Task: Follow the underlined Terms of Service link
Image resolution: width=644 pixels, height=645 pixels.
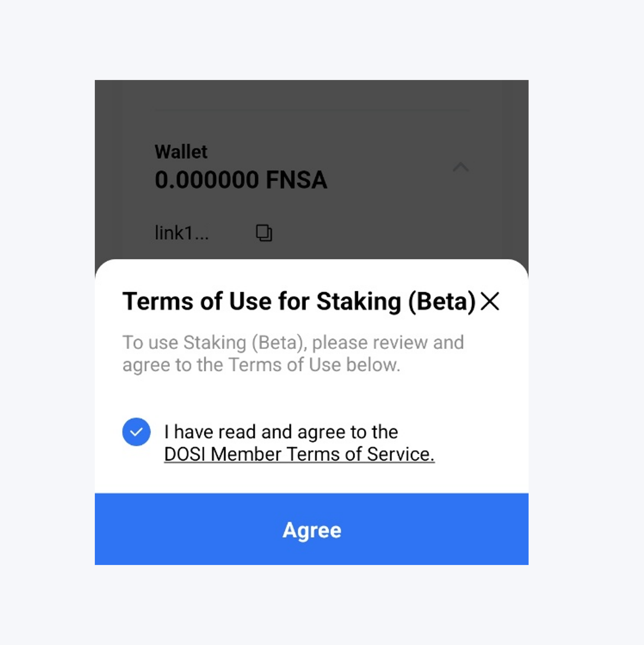Action: (x=299, y=454)
